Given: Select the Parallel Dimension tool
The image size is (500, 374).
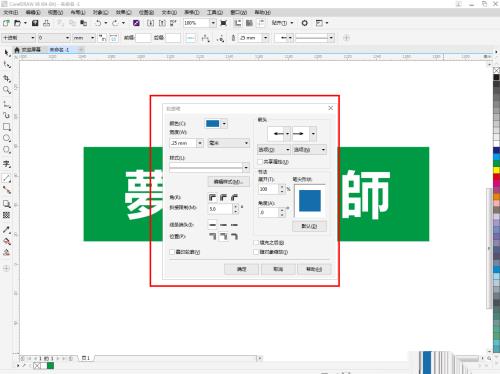Looking at the screenshot, I should (7, 178).
